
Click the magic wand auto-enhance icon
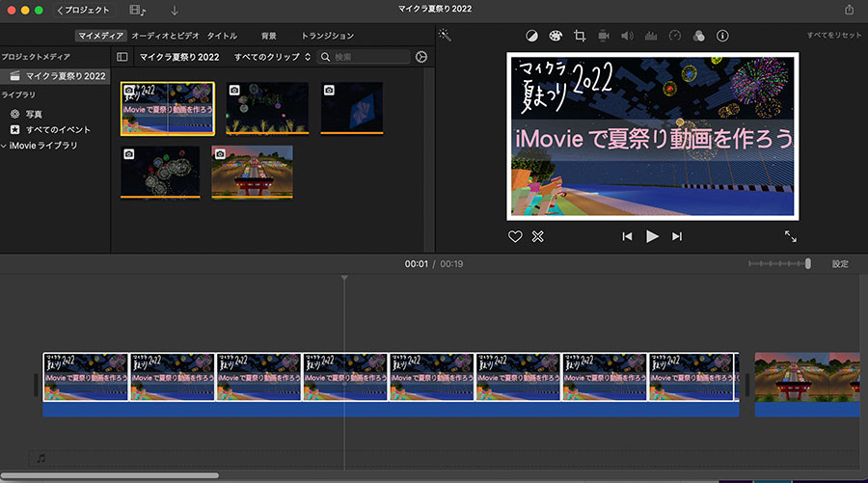(445, 36)
